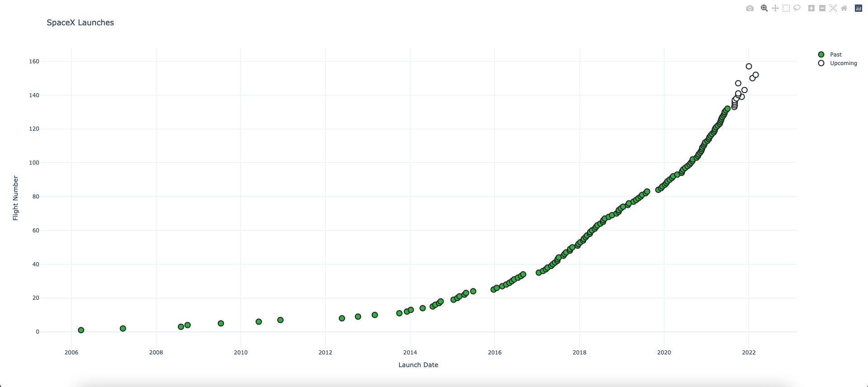Viewport: 868px width, 387px height.
Task: Click the 80 y-axis tick label
Action: click(36, 197)
